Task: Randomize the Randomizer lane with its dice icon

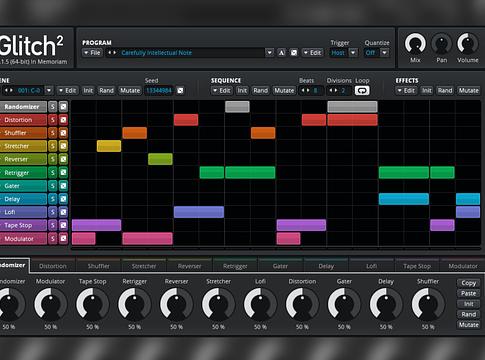Action: pos(63,107)
